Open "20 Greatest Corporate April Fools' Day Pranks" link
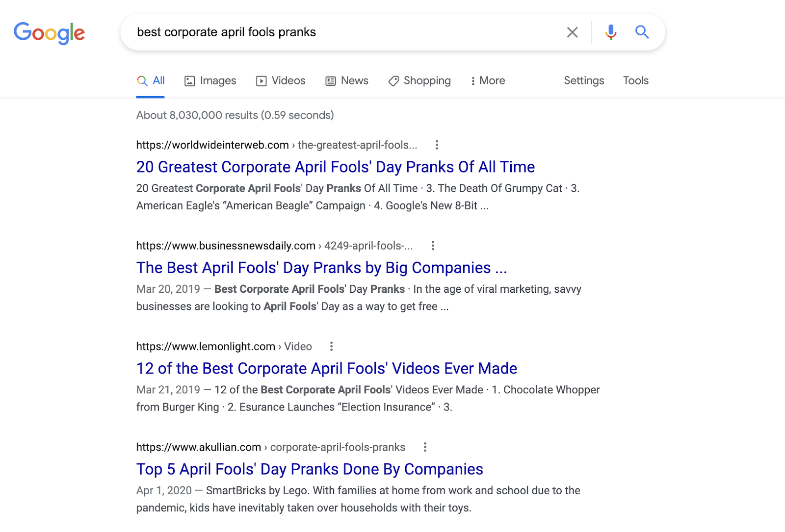Image resolution: width=785 pixels, height=532 pixels. pyautogui.click(x=335, y=167)
